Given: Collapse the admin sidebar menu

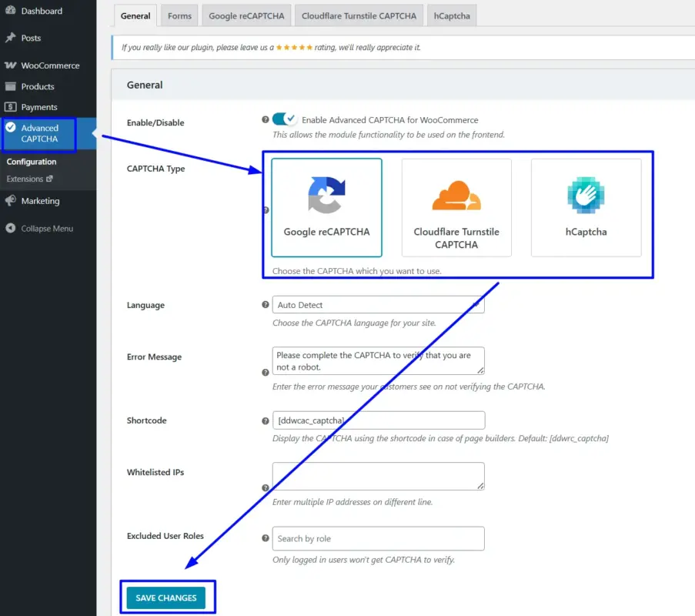Looking at the screenshot, I should point(48,229).
